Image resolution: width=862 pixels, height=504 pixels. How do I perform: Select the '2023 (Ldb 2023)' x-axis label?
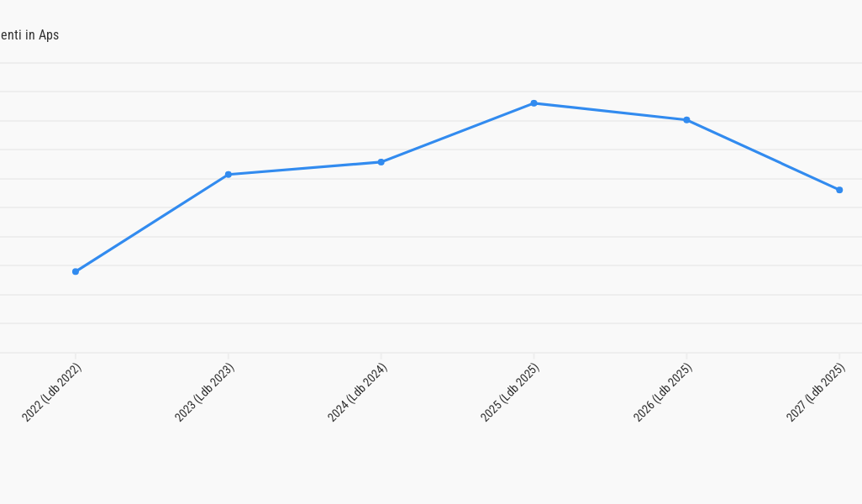(205, 392)
